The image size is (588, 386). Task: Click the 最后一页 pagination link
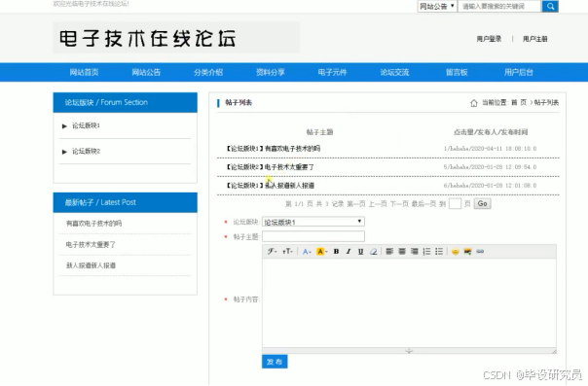pos(423,204)
